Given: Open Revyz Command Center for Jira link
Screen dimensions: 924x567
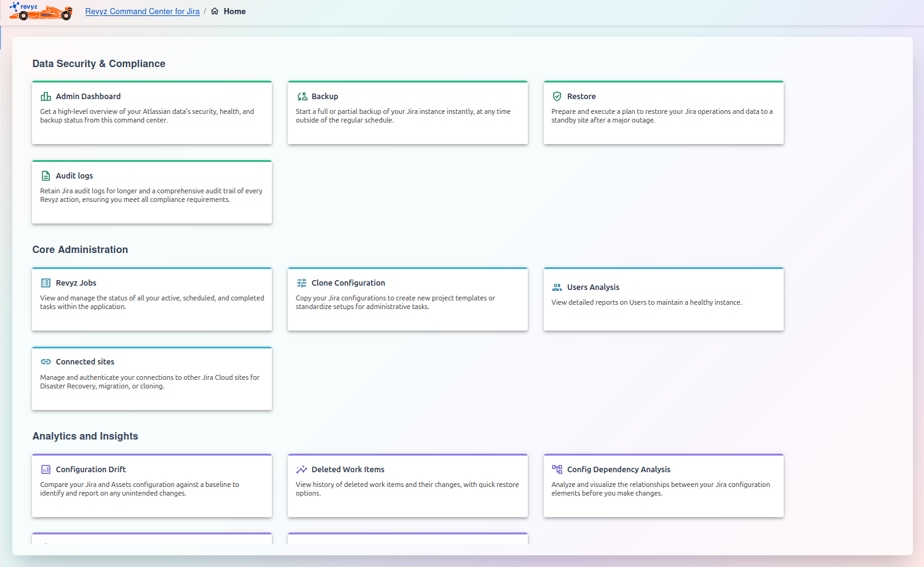Looking at the screenshot, I should [142, 11].
